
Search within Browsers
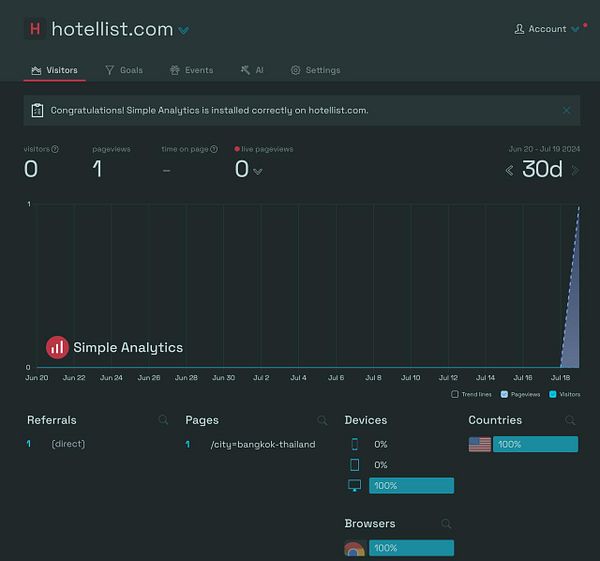(x=446, y=523)
